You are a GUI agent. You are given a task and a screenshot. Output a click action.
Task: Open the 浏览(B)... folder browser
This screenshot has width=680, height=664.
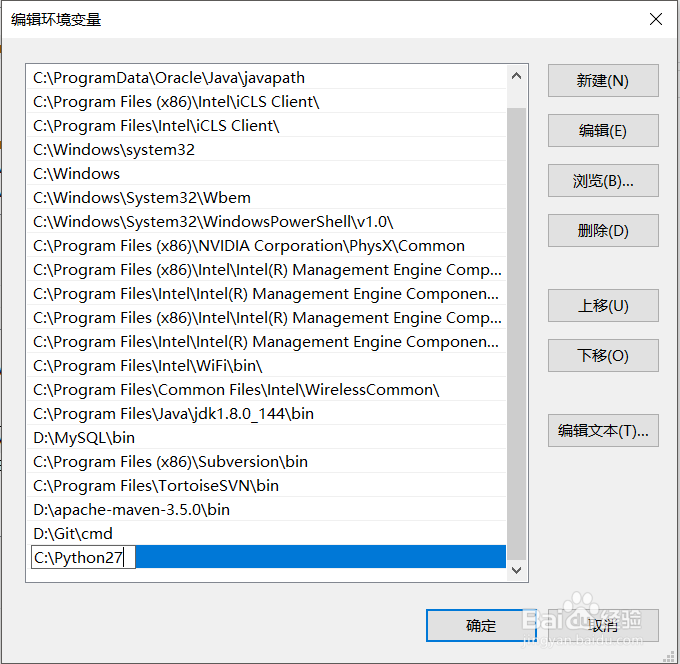[603, 180]
